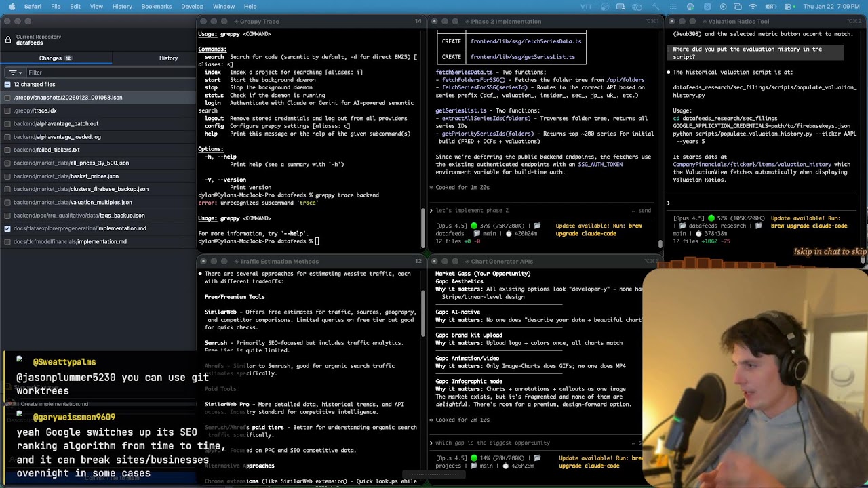The width and height of the screenshot is (868, 488).
Task: Click the prompt 'which gap is the biggest opportunity'
Action: point(492,443)
